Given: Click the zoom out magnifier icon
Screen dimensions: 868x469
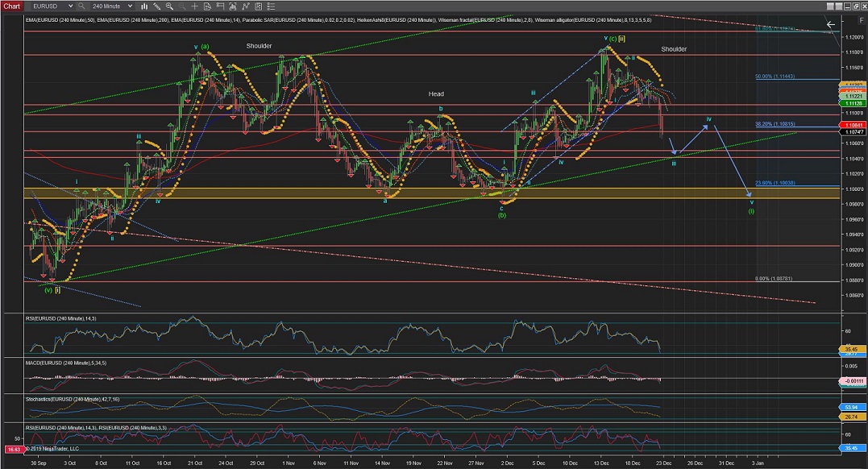Looking at the screenshot, I should (x=181, y=6).
